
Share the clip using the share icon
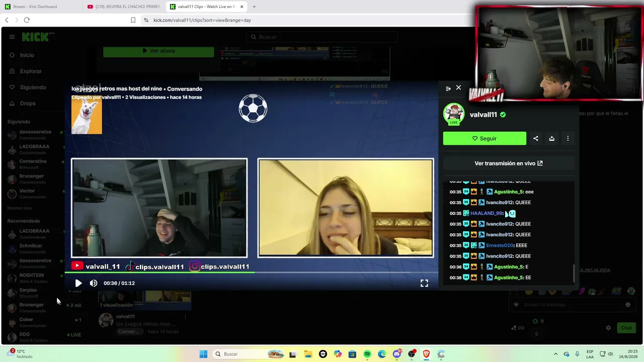pyautogui.click(x=536, y=138)
